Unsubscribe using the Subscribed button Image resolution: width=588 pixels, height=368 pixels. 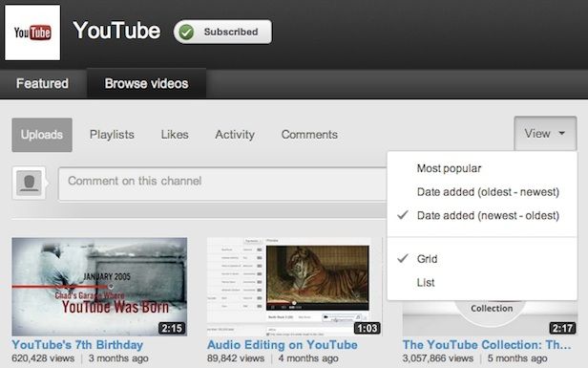[222, 32]
